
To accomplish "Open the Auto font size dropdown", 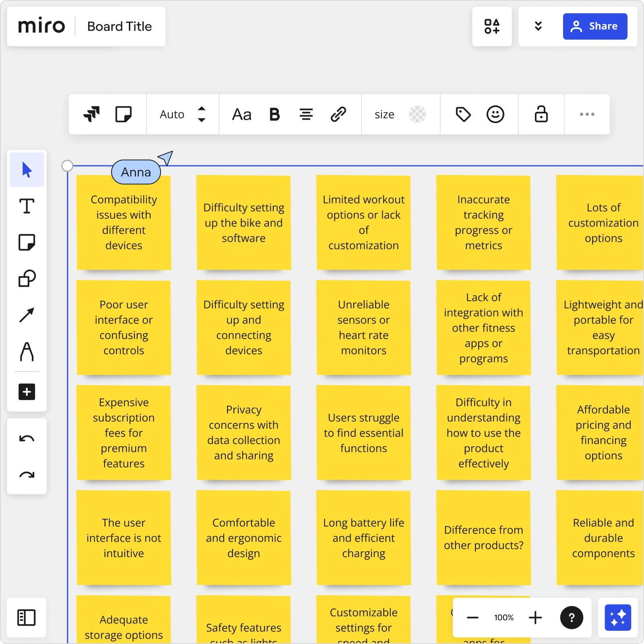I will pyautogui.click(x=182, y=114).
